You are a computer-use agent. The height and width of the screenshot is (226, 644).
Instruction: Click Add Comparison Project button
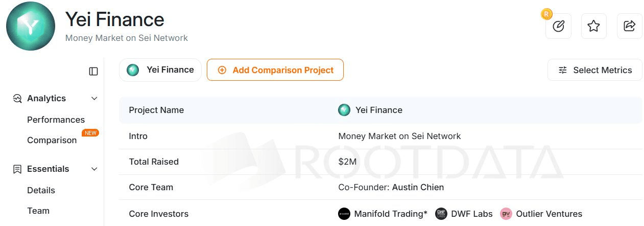coord(275,70)
